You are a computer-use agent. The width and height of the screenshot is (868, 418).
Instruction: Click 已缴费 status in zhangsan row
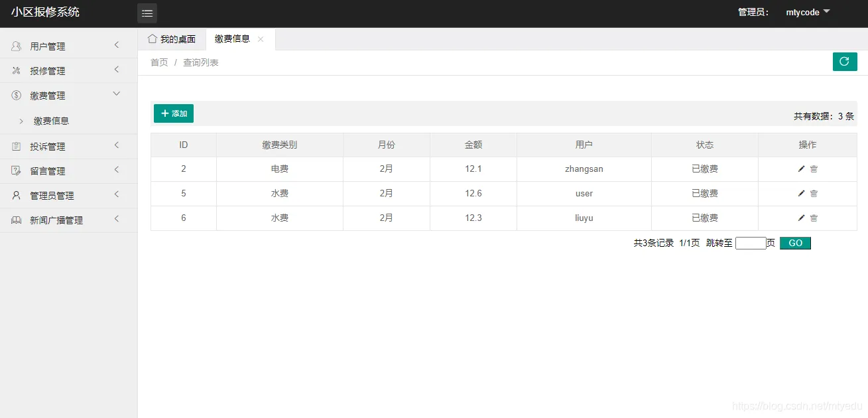[x=705, y=169]
